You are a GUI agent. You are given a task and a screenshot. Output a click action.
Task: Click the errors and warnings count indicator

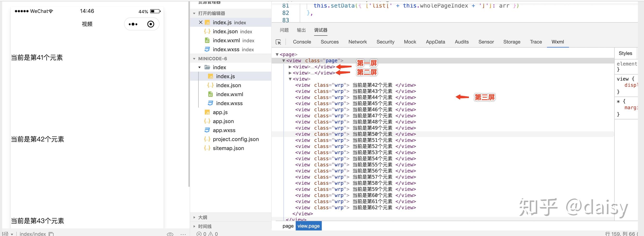207,234
